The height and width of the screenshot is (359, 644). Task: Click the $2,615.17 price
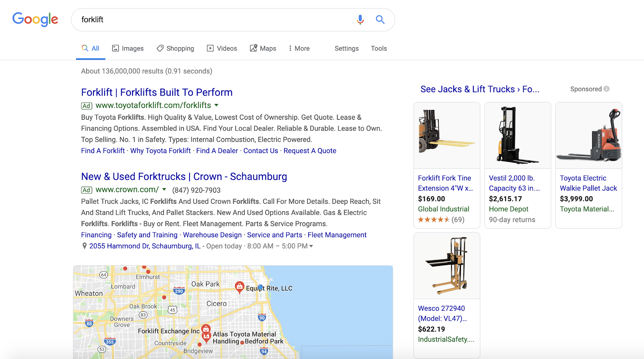click(506, 199)
